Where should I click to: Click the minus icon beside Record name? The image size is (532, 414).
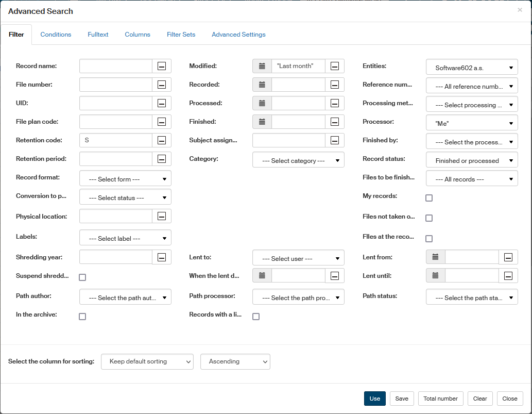tap(162, 66)
